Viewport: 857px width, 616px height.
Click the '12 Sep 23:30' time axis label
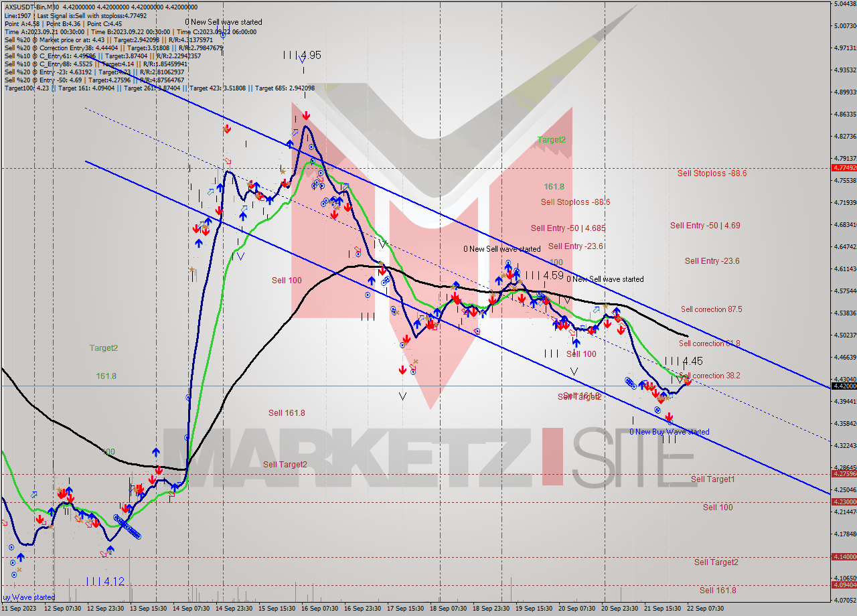click(106, 609)
